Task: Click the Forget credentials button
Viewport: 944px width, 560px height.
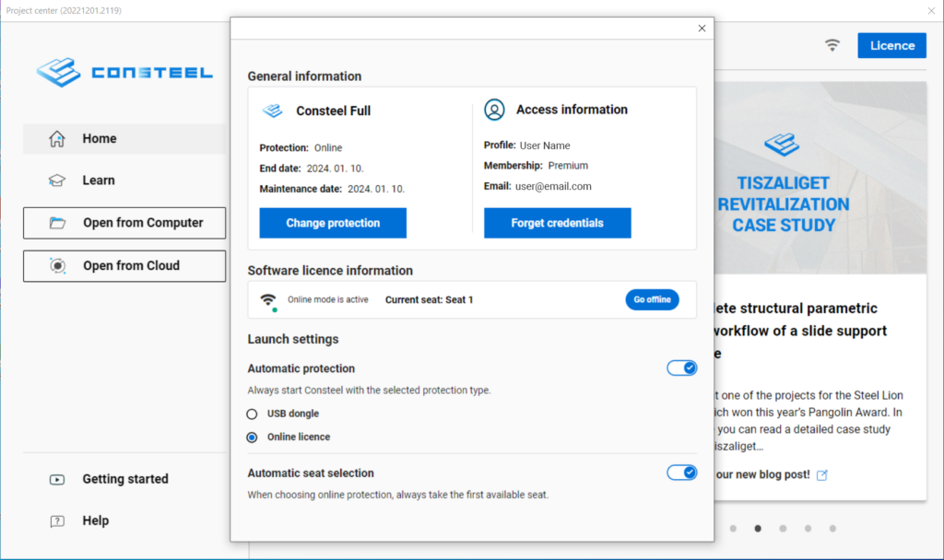Action: click(x=558, y=223)
